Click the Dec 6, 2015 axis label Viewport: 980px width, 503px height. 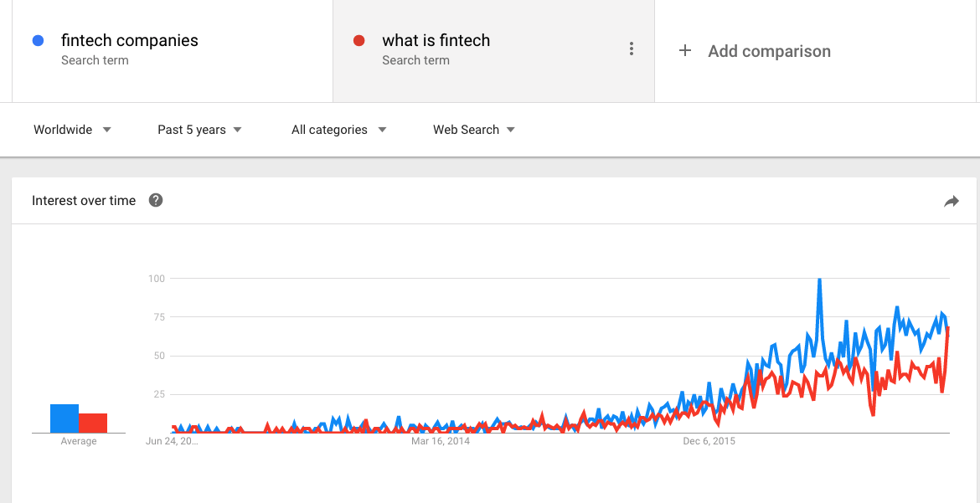[x=709, y=442]
